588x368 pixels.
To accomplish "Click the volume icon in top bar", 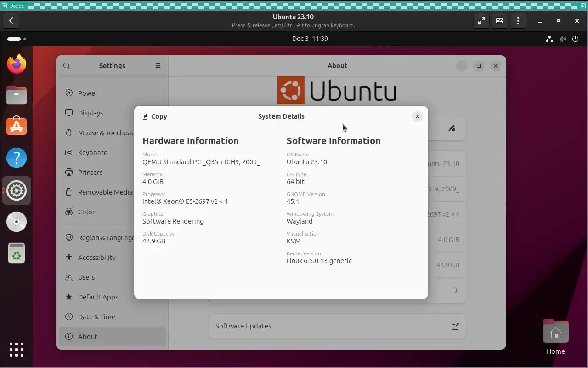I will [x=562, y=39].
